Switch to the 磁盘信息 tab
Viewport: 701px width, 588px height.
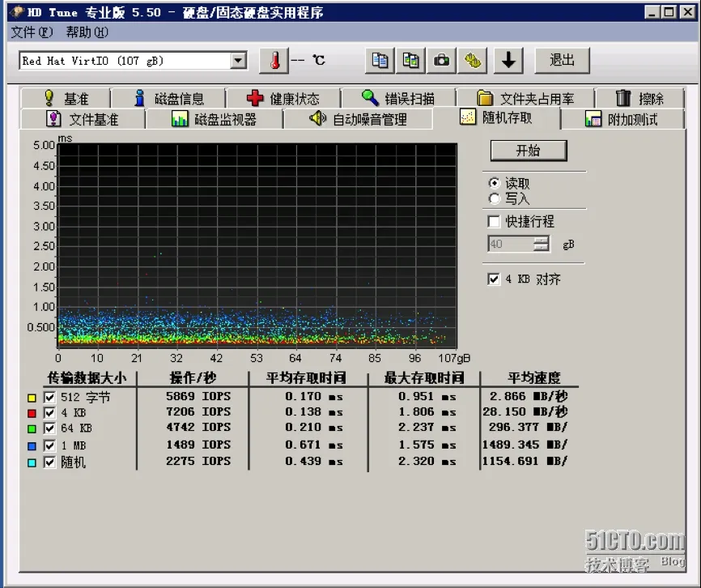pyautogui.click(x=168, y=98)
